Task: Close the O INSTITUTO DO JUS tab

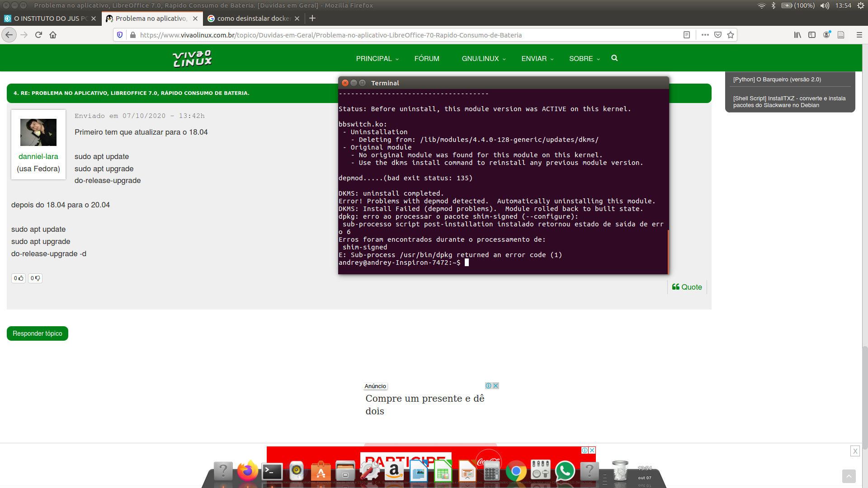Action: 94,19
